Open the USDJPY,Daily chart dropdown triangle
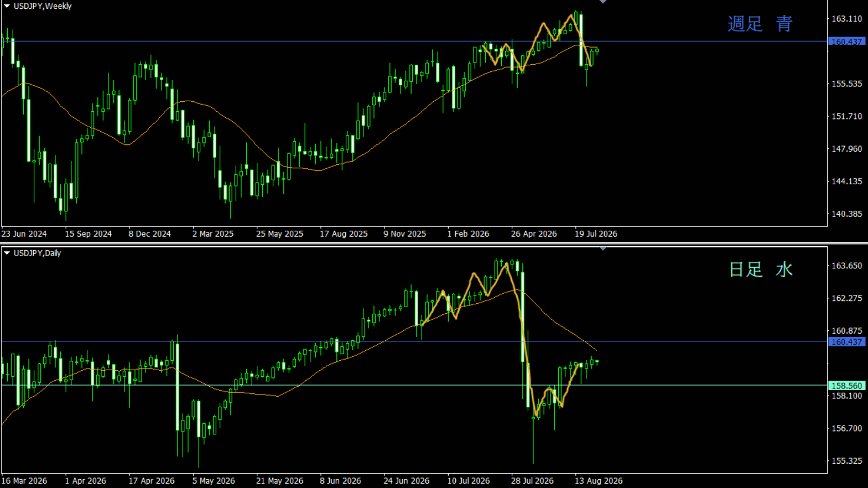Screen dimensions: 868x488 tap(7, 253)
